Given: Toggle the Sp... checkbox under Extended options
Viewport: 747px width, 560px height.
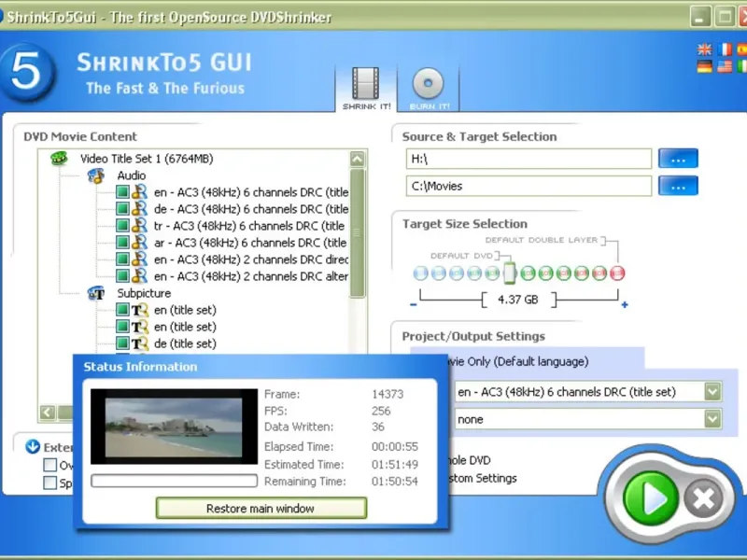Looking at the screenshot, I should pos(50,483).
